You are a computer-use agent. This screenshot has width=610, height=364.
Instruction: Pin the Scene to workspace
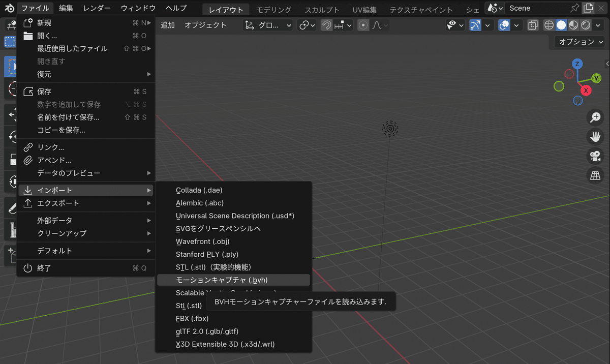(x=574, y=8)
